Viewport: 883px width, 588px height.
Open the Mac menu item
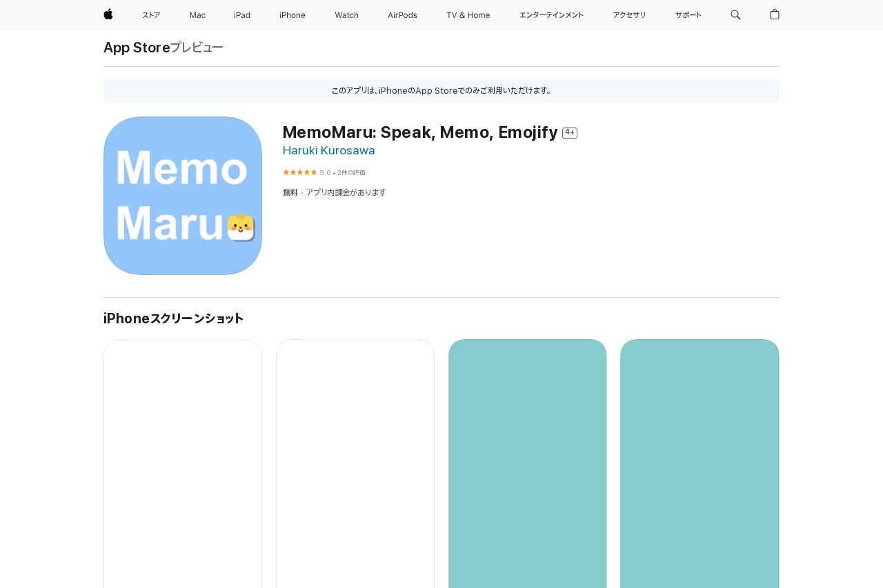[197, 15]
